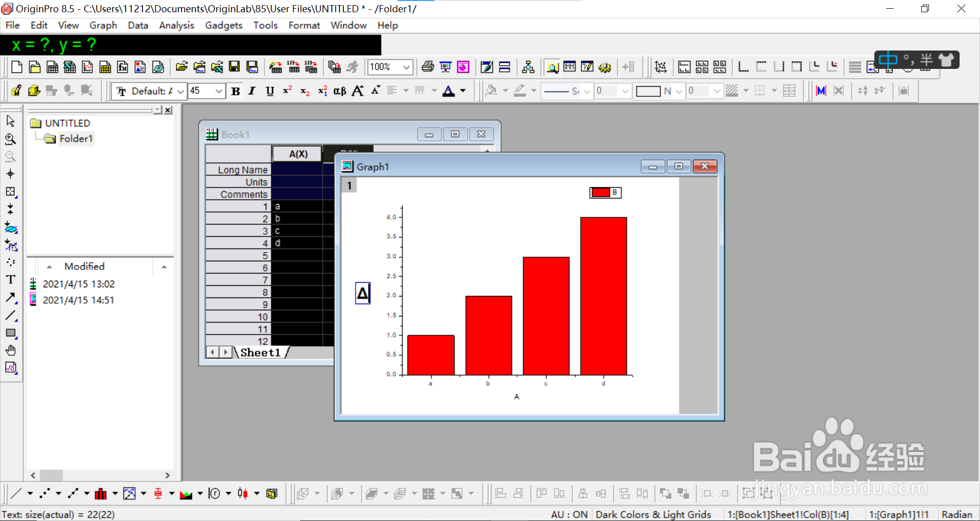The width and height of the screenshot is (980, 521).
Task: Select the Arrow drawing tool
Action: click(x=10, y=297)
